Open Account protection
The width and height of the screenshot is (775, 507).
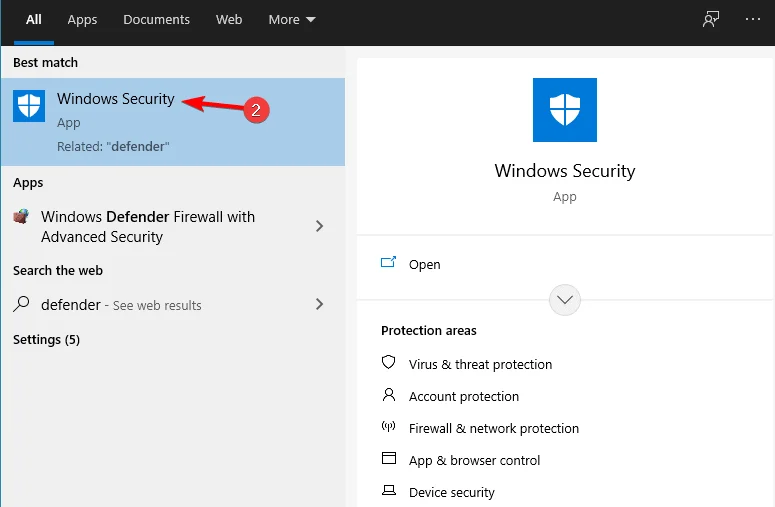[464, 396]
